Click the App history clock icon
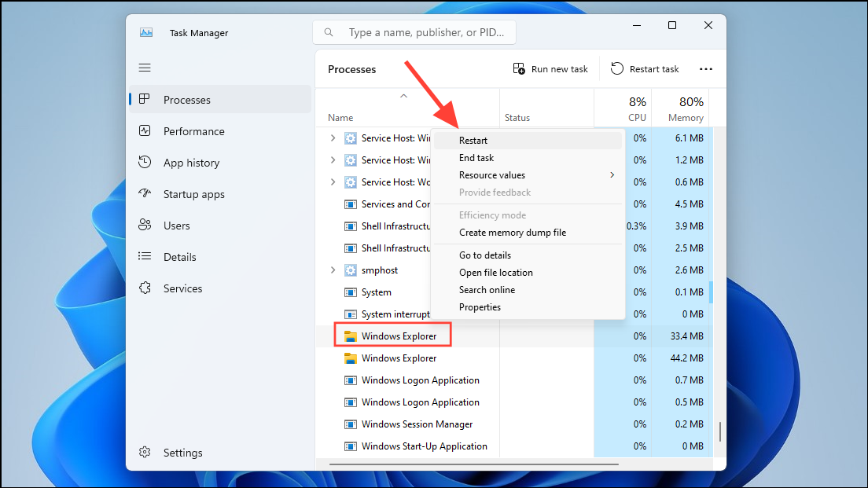 pos(145,162)
